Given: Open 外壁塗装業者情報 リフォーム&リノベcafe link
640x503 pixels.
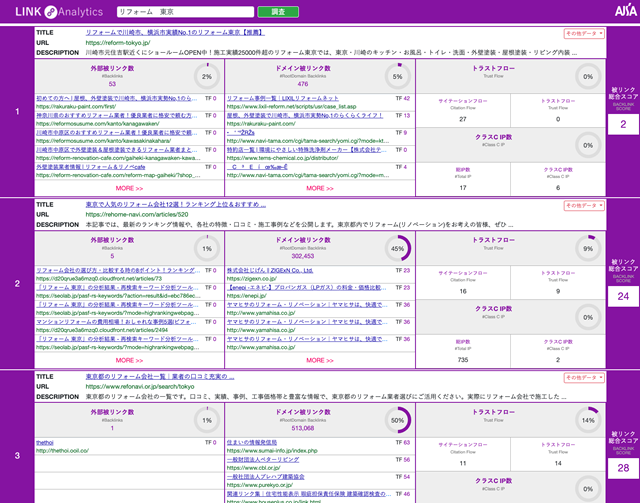Looking at the screenshot, I should (91, 167).
